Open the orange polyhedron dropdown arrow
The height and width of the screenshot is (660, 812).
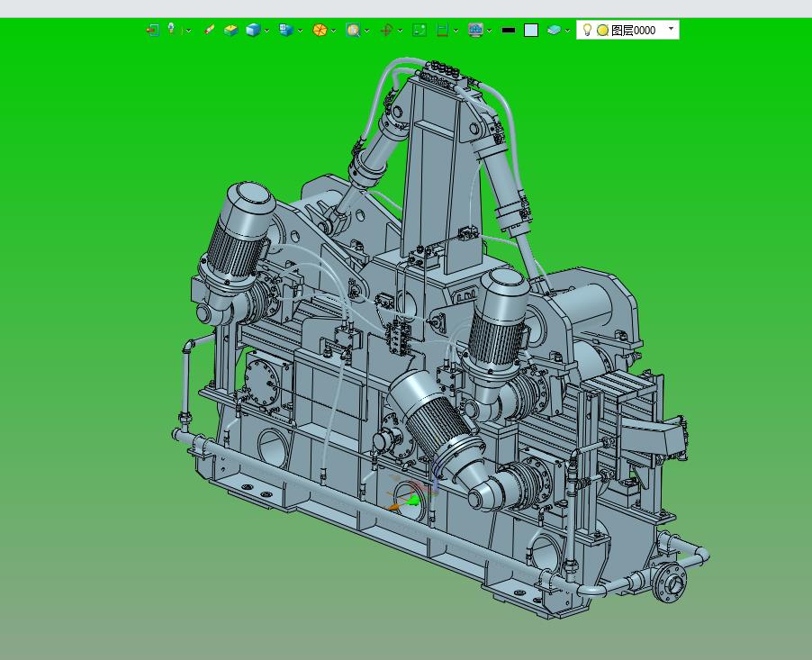point(333,31)
